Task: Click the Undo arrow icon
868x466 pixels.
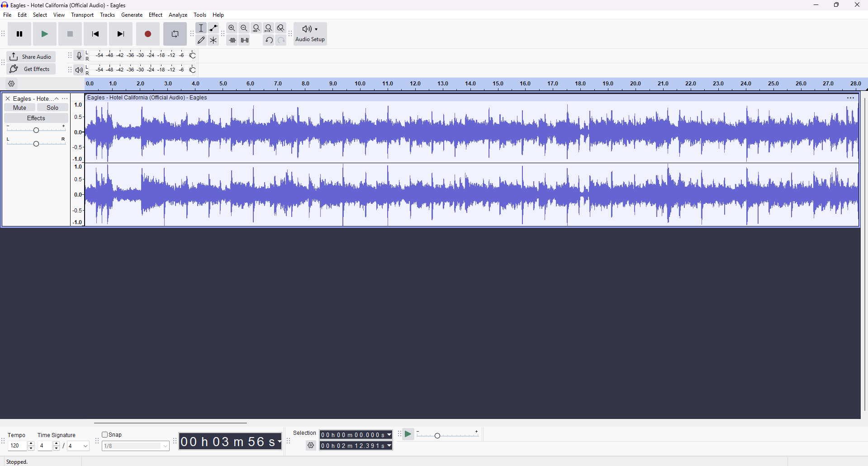Action: pos(269,40)
